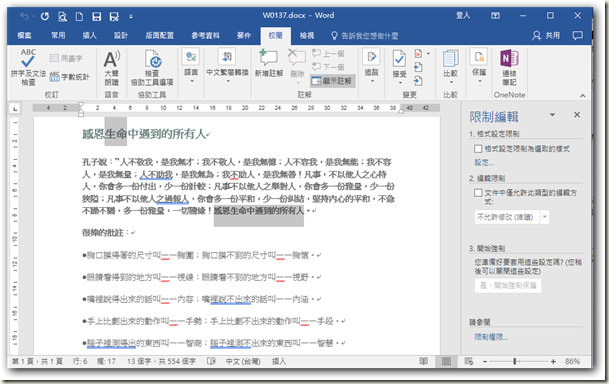Toggle 插入 insert mode in status bar
The height and width of the screenshot is (384, 609).
(x=278, y=361)
